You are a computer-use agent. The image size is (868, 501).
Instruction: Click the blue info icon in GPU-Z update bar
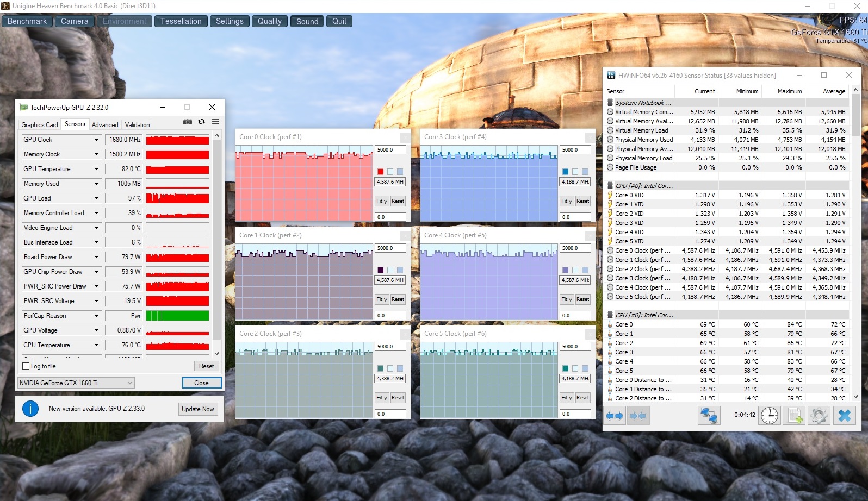(x=30, y=409)
